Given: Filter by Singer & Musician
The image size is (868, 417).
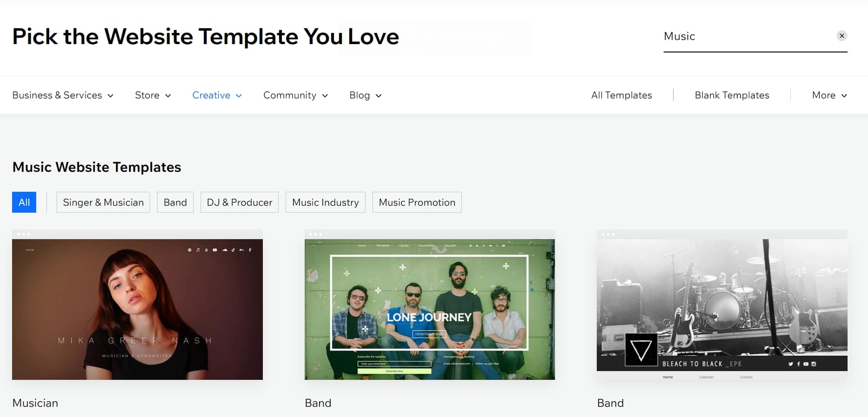Looking at the screenshot, I should (x=103, y=202).
